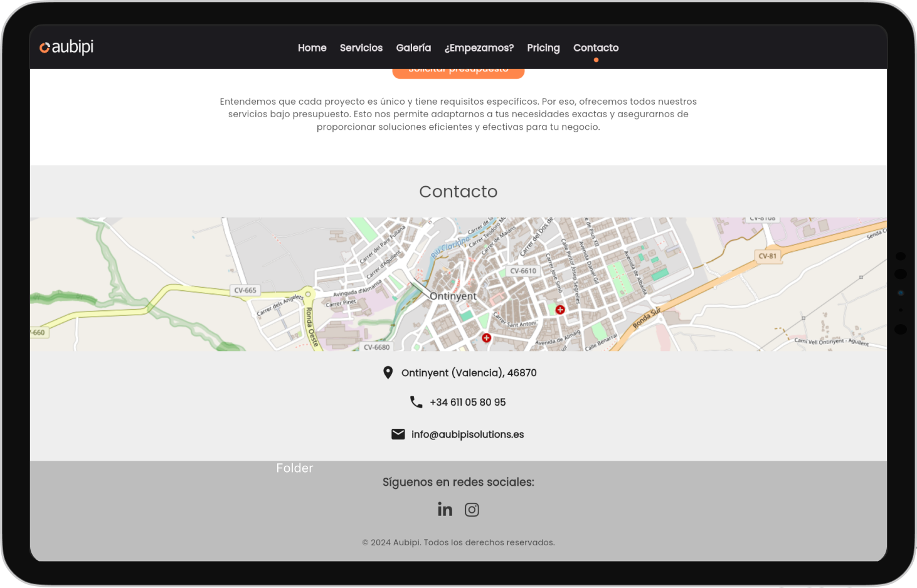Click the info@aubipisolutions.es email address
Screen dimensions: 917x588
pyautogui.click(x=467, y=434)
